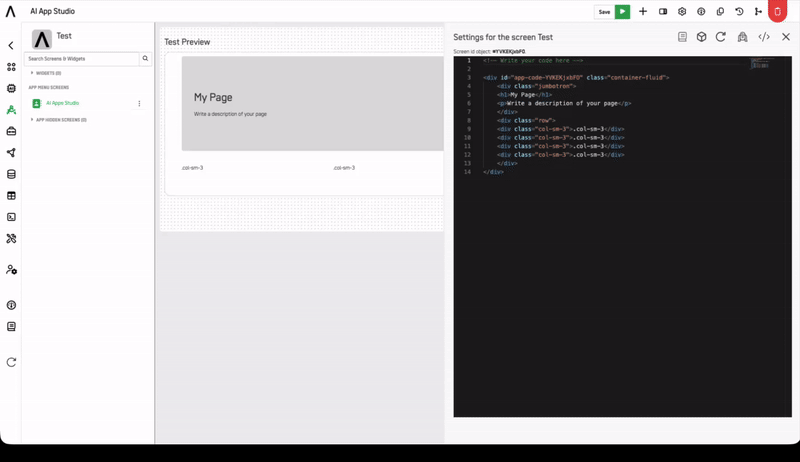Click the info circle icon in top toolbar

(701, 11)
